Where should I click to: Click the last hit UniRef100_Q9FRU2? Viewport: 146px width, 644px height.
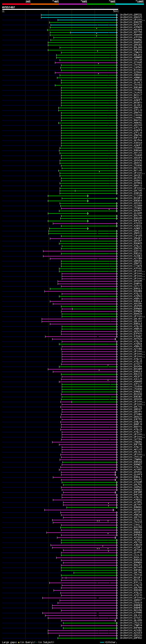click(x=131, y=638)
